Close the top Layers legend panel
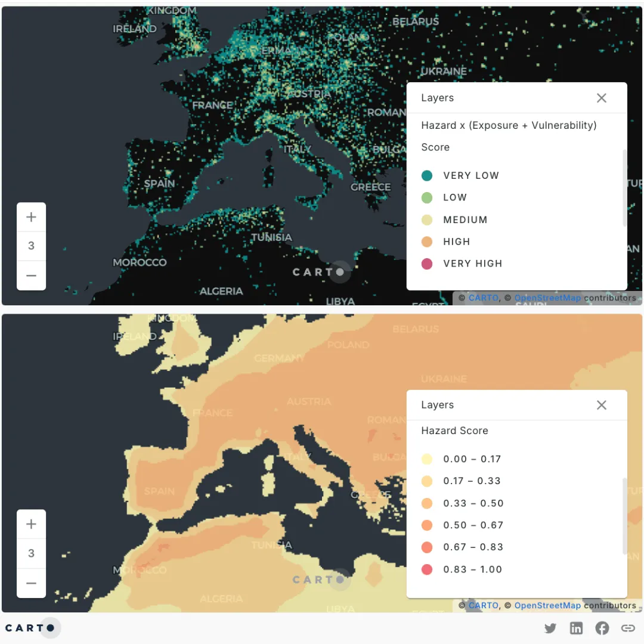 [601, 98]
